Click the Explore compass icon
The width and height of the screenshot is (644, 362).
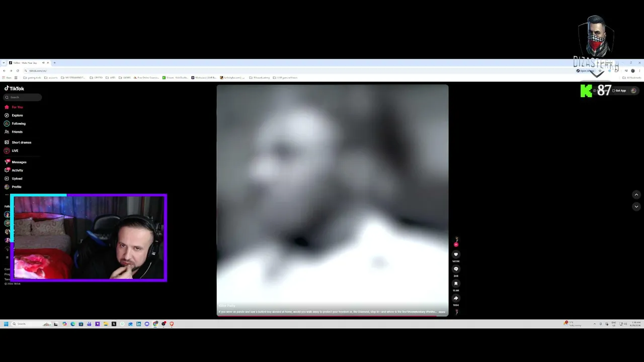(7, 115)
